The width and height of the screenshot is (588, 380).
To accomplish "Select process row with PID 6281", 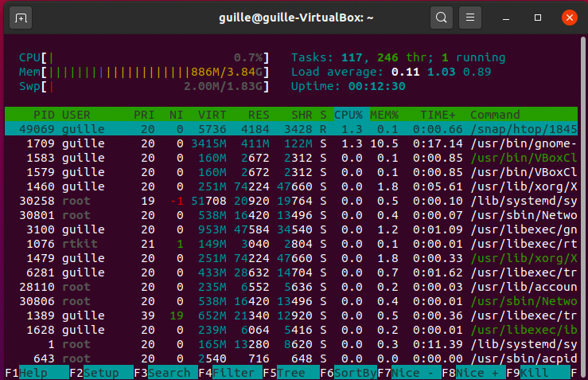I will [x=291, y=272].
